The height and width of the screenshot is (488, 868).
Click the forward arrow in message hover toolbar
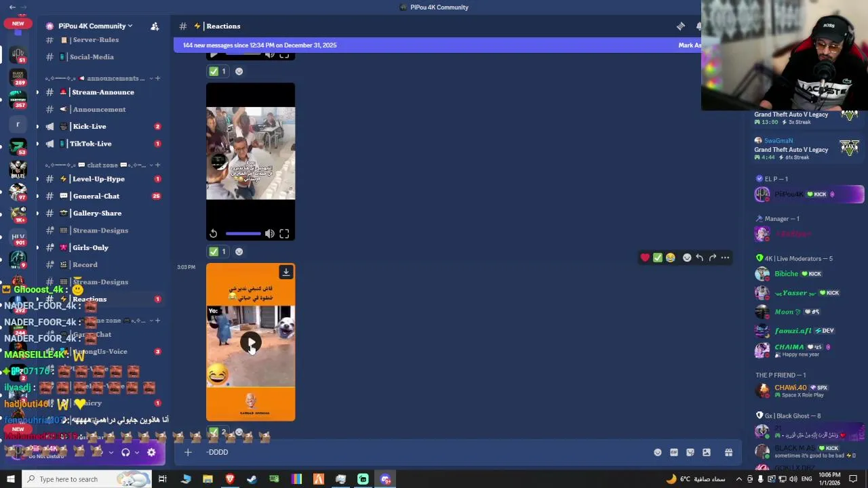pos(712,258)
